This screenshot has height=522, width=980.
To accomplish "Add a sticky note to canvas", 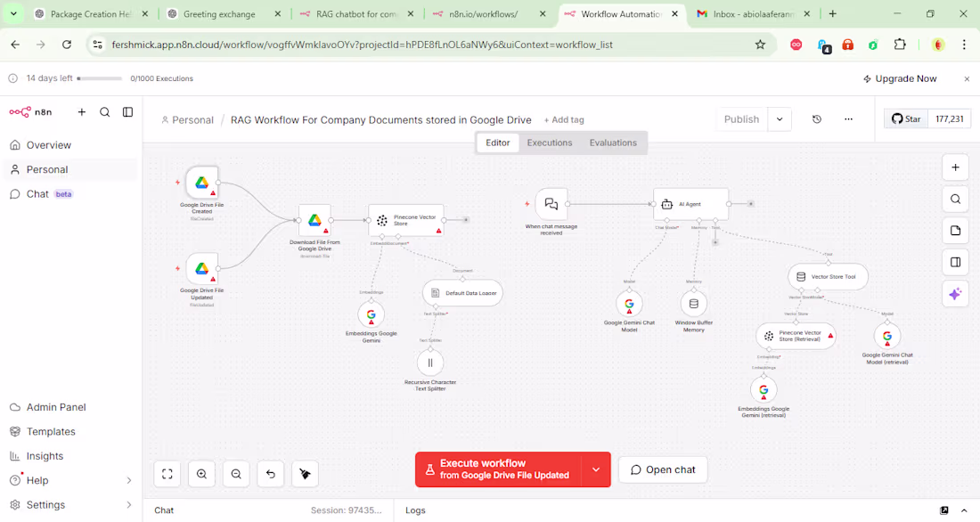I will pos(955,231).
